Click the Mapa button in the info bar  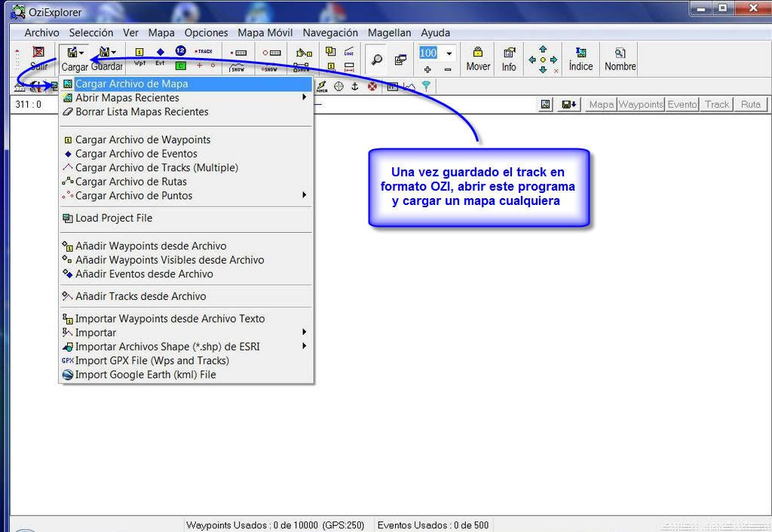pyautogui.click(x=601, y=104)
